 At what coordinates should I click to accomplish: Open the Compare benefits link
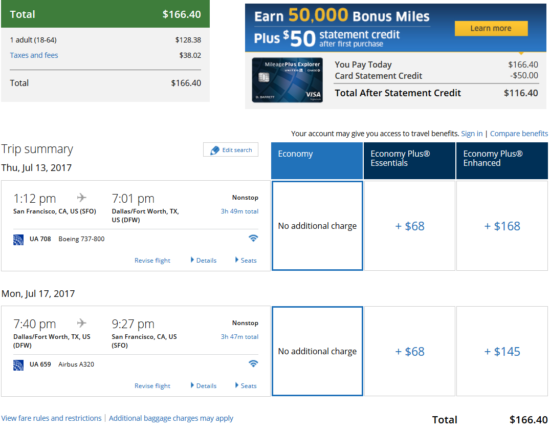519,134
